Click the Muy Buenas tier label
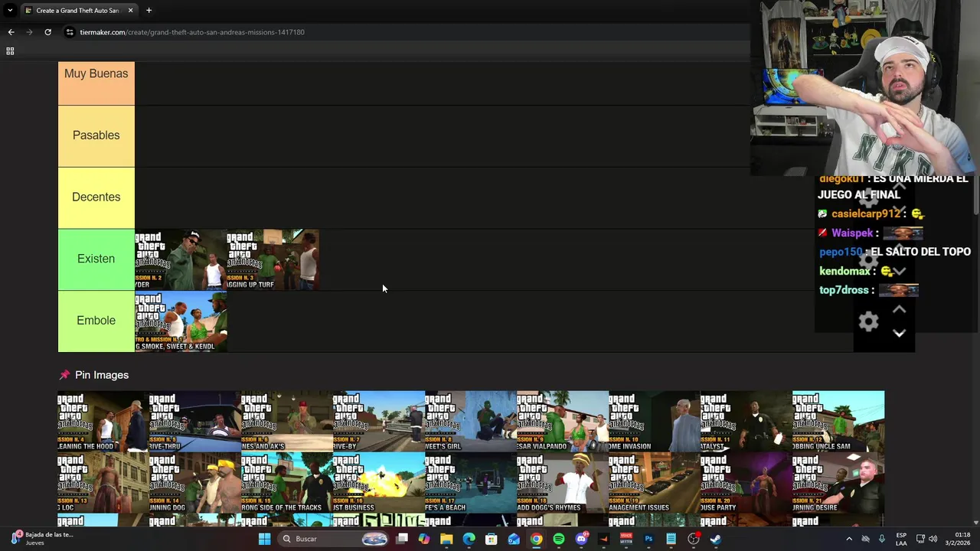980x551 pixels. 96,73
